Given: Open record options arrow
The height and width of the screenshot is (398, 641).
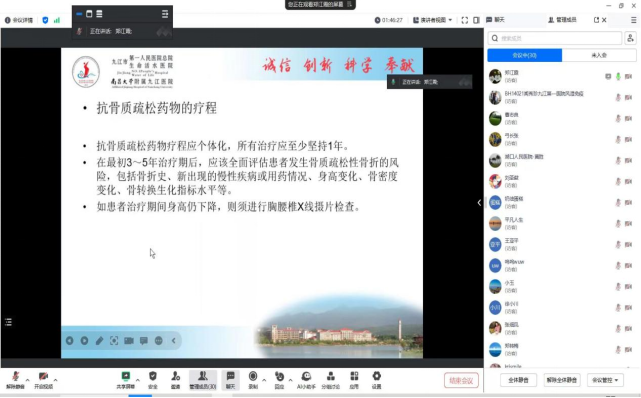Looking at the screenshot, I should pyautogui.click(x=264, y=380).
